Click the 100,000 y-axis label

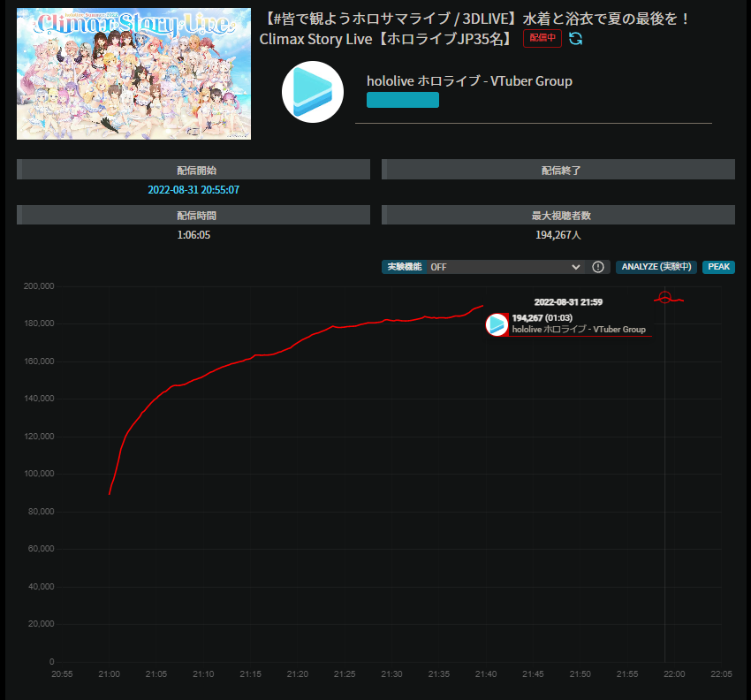[39, 474]
